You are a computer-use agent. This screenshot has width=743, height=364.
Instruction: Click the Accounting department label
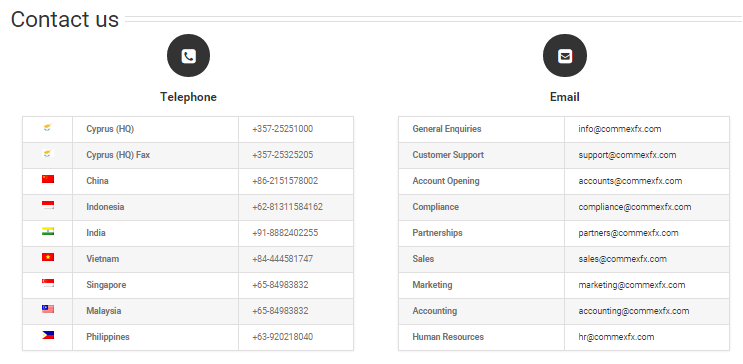(x=435, y=311)
